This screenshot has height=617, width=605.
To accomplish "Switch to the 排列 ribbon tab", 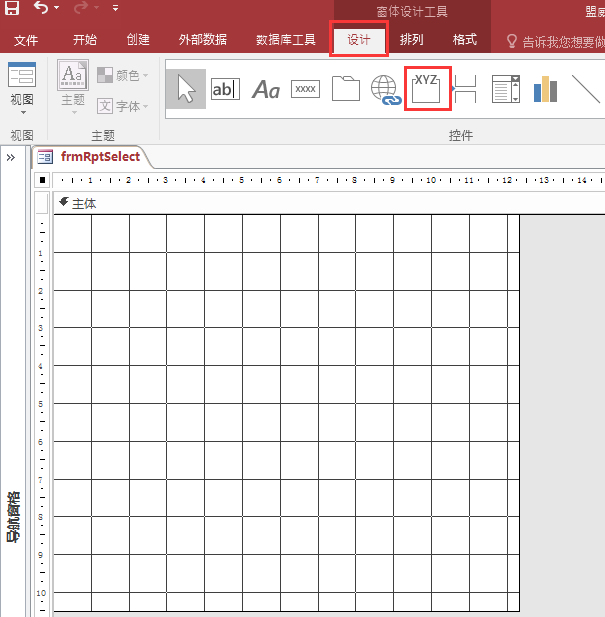I will (411, 40).
